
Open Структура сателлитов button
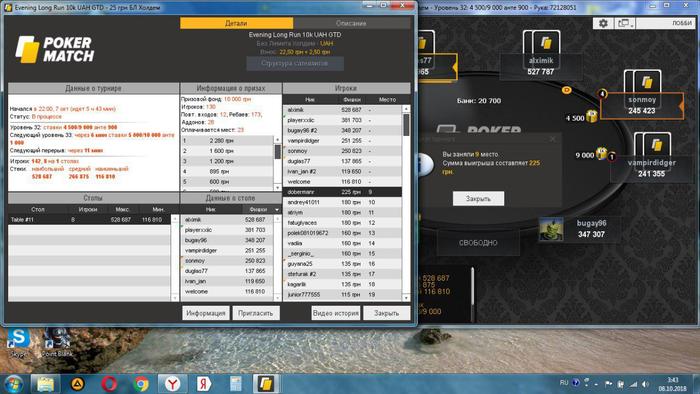pyautogui.click(x=295, y=63)
